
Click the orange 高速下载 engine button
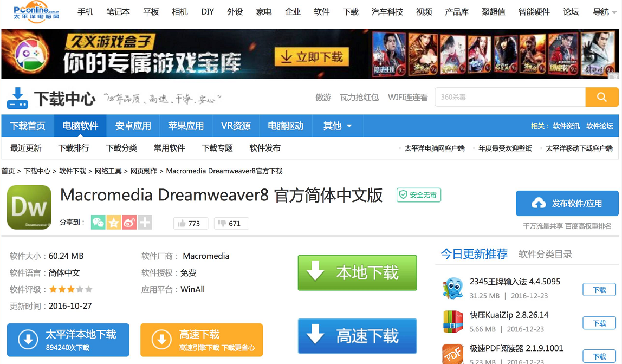pyautogui.click(x=202, y=340)
